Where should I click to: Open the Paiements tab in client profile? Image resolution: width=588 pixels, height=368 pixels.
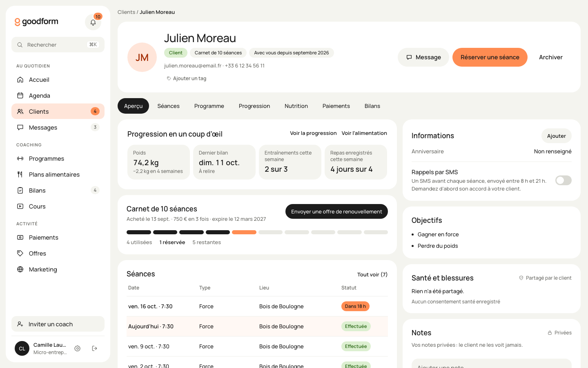click(x=336, y=106)
